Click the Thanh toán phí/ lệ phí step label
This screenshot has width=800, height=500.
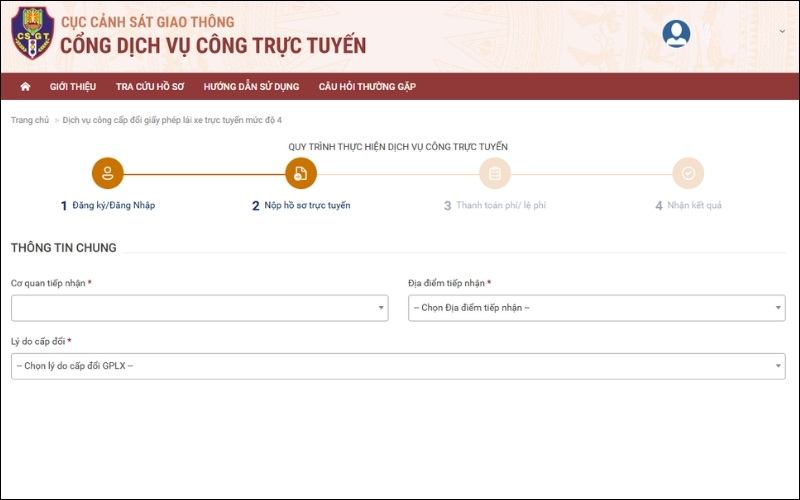pyautogui.click(x=501, y=205)
